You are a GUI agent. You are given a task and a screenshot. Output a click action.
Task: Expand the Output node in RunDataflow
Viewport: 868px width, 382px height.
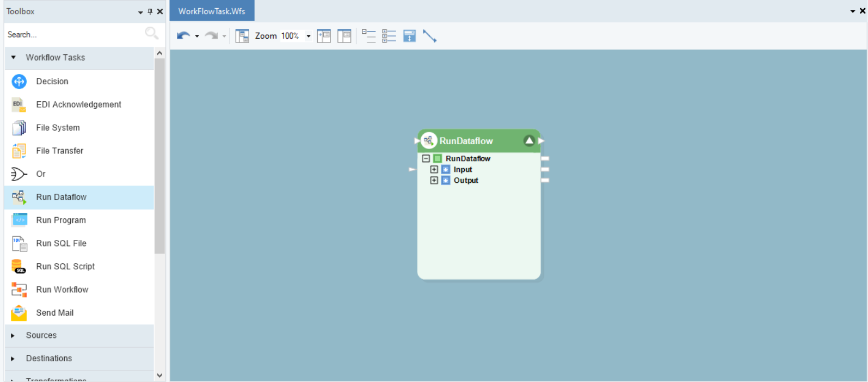(x=434, y=180)
